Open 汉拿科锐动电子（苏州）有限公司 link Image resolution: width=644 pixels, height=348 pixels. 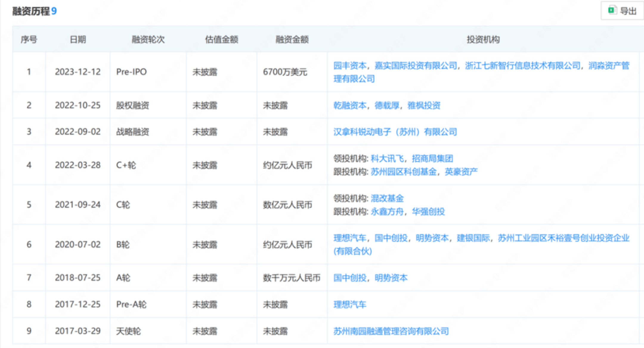pos(395,132)
